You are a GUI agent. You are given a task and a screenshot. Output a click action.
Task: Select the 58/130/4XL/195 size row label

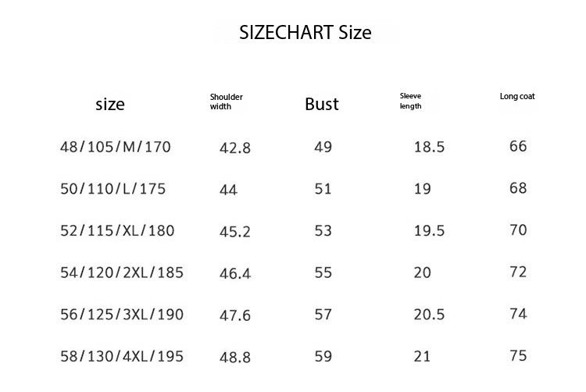tap(122, 357)
